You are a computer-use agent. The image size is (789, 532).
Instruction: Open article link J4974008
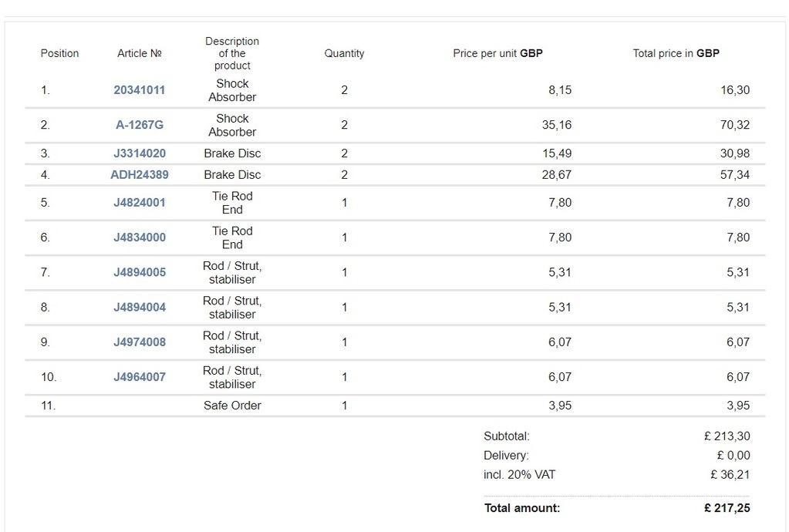click(x=140, y=342)
